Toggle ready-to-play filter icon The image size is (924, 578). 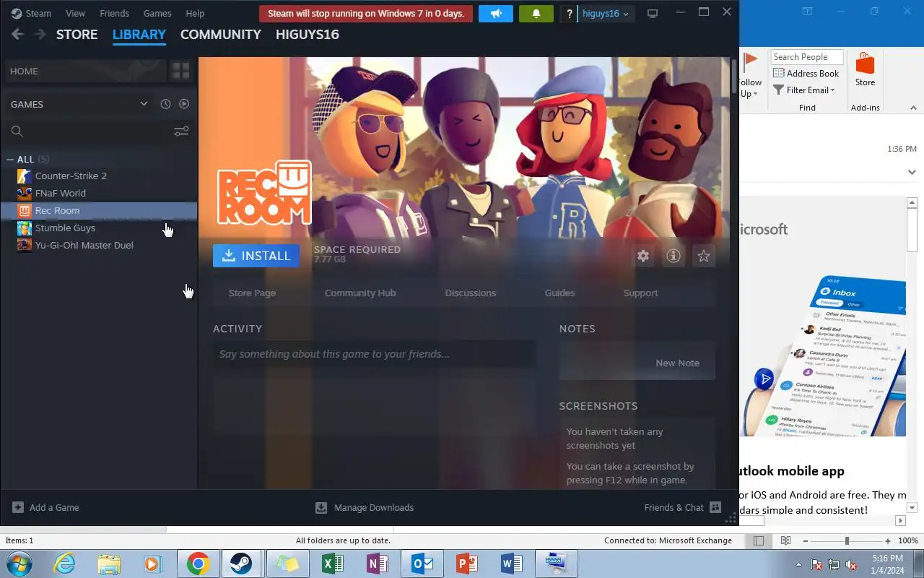184,104
